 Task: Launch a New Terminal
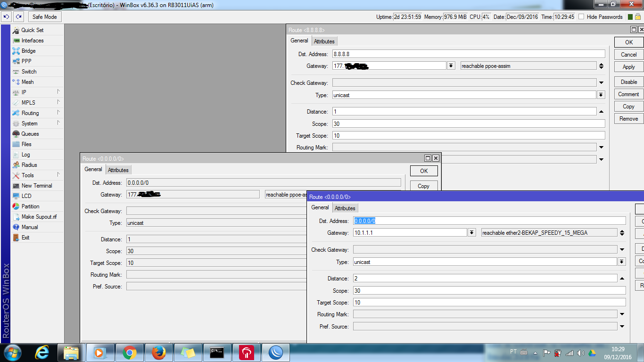(37, 186)
